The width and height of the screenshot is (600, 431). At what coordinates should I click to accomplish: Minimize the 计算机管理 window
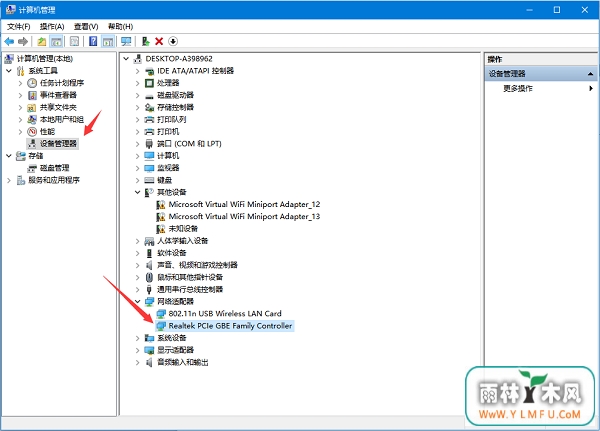click(530, 10)
